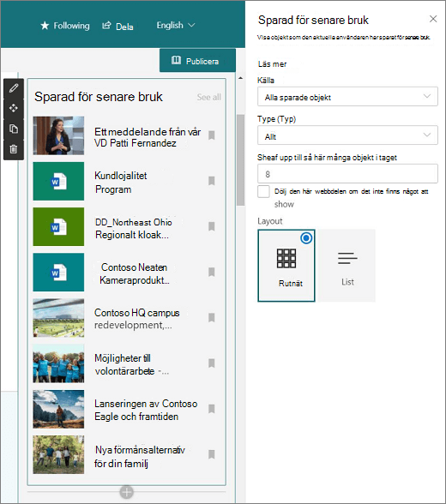
Task: Open the Contoso HQ campus thumbnail
Action: [x=58, y=318]
